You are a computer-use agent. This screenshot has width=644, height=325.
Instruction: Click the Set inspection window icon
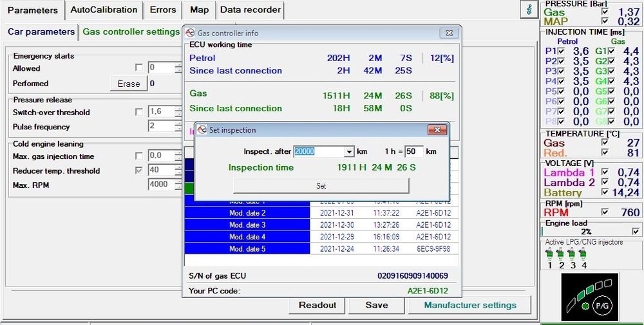coord(202,130)
